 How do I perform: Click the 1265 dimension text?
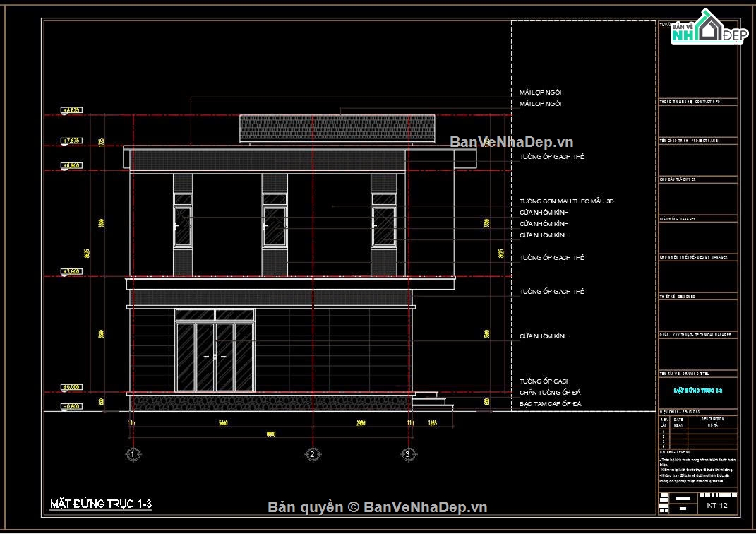click(x=433, y=422)
